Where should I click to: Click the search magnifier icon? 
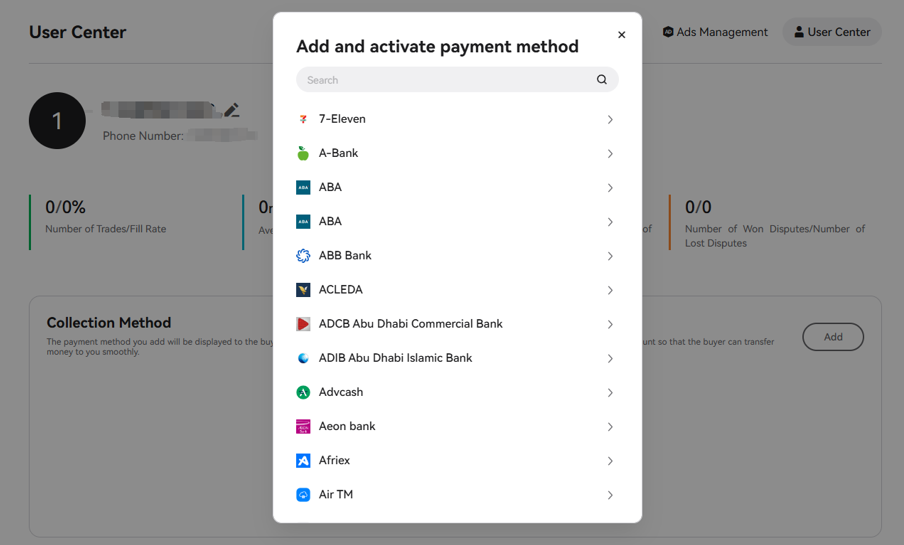tap(602, 80)
